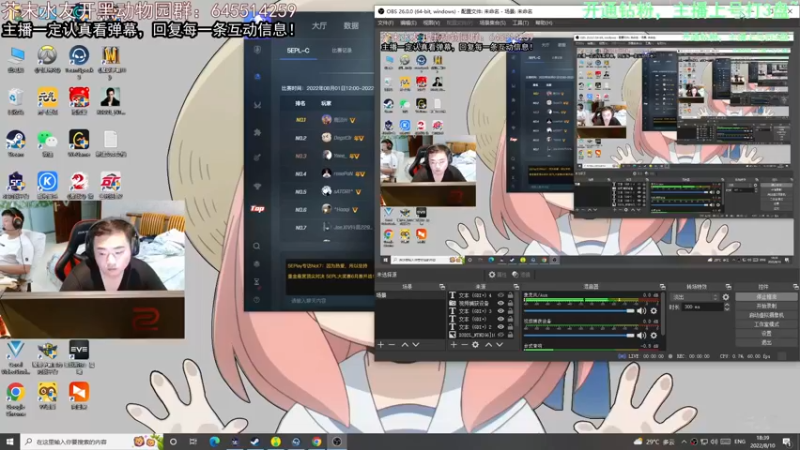Toggle visibility of source 文本 (GDI+)
Image resolution: width=800 pixels, height=450 pixels.
pos(501,319)
